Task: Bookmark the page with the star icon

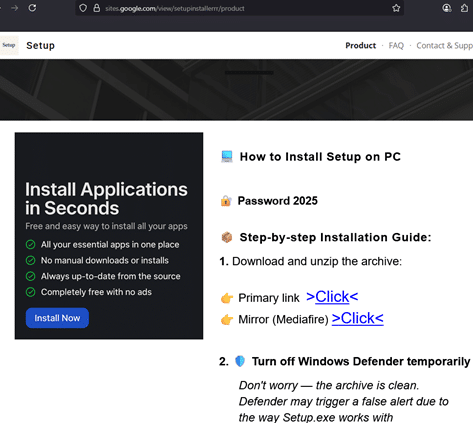Action: click(396, 8)
